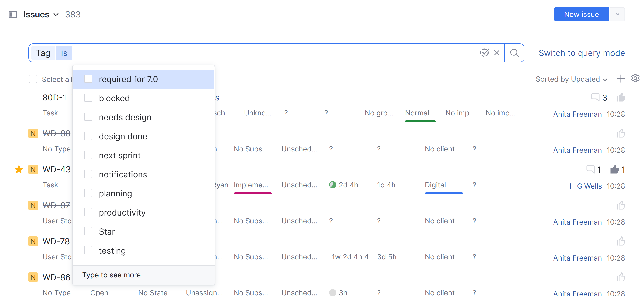This screenshot has height=296, width=644.
Task: Click the 'New issue' button
Action: tap(581, 14)
